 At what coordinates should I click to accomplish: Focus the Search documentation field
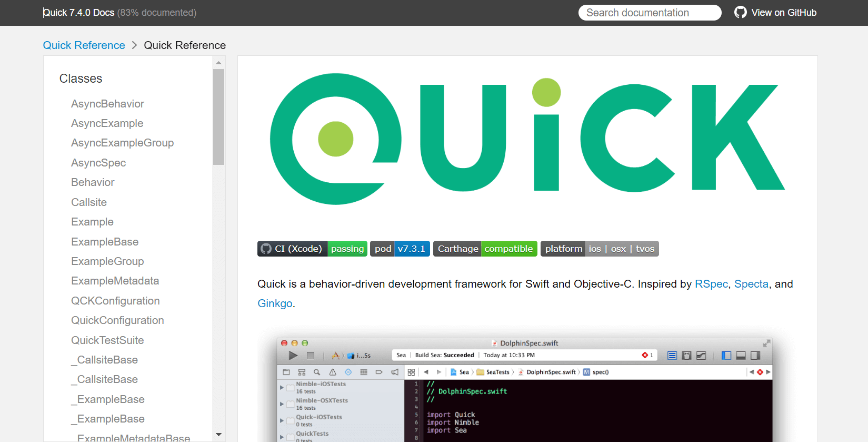650,13
